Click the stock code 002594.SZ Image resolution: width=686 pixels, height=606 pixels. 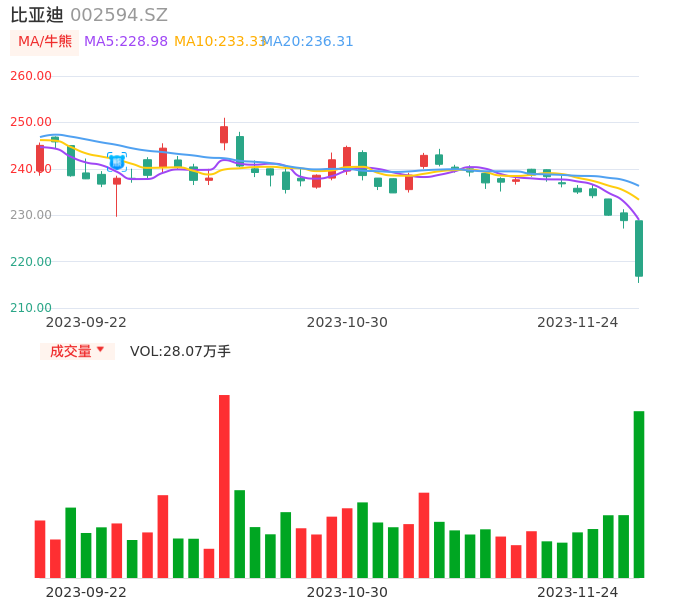point(119,15)
